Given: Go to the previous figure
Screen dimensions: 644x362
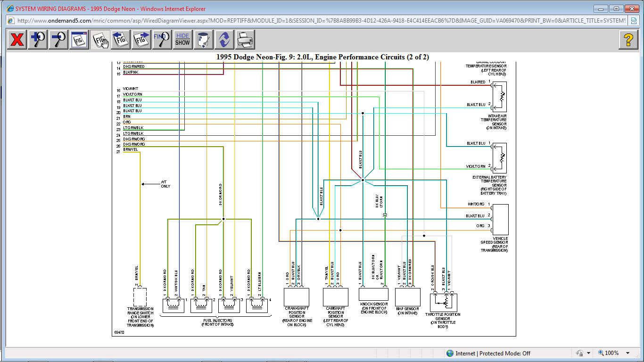Looking at the screenshot, I should 121,40.
